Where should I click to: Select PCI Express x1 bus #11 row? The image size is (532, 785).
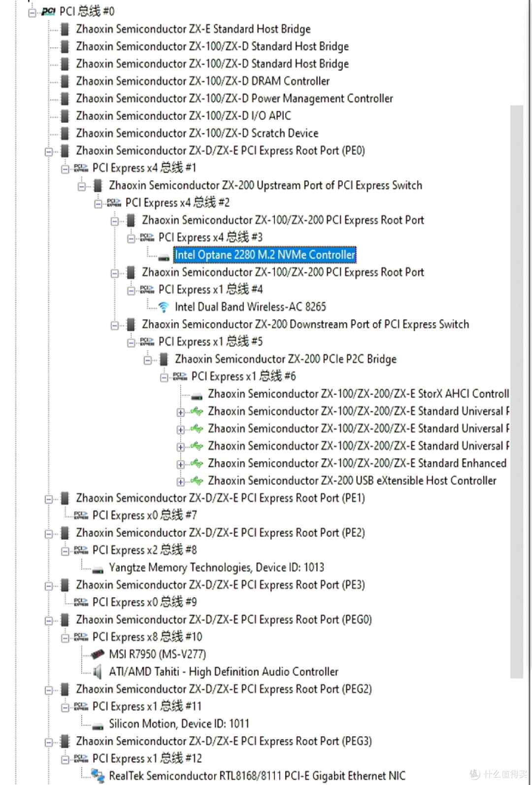click(x=147, y=707)
